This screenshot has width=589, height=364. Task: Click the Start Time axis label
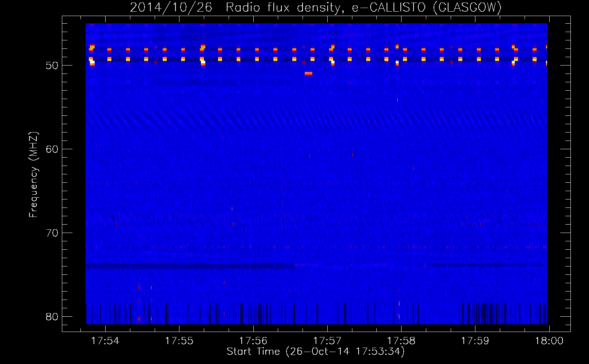click(x=316, y=352)
